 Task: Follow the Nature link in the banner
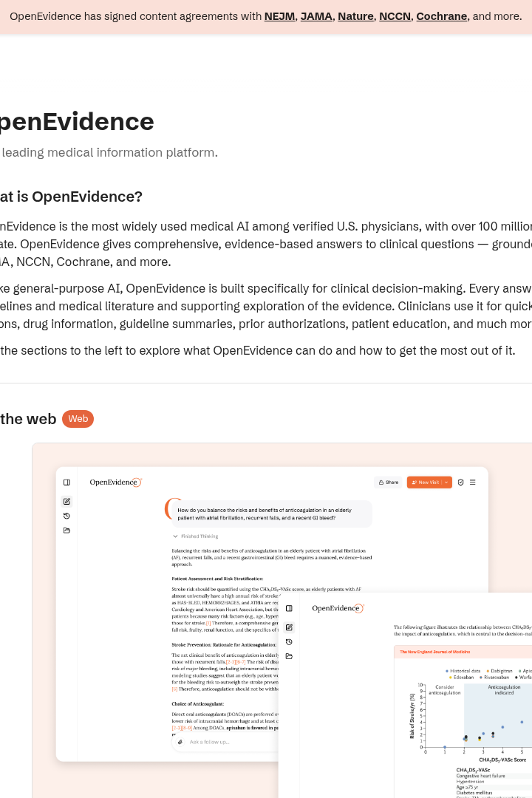tap(355, 16)
